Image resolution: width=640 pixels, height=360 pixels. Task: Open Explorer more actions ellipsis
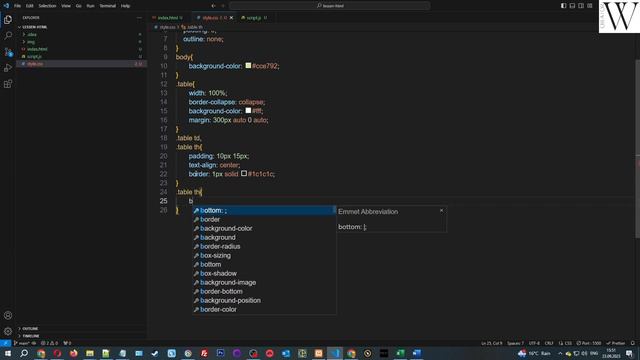coord(139,18)
